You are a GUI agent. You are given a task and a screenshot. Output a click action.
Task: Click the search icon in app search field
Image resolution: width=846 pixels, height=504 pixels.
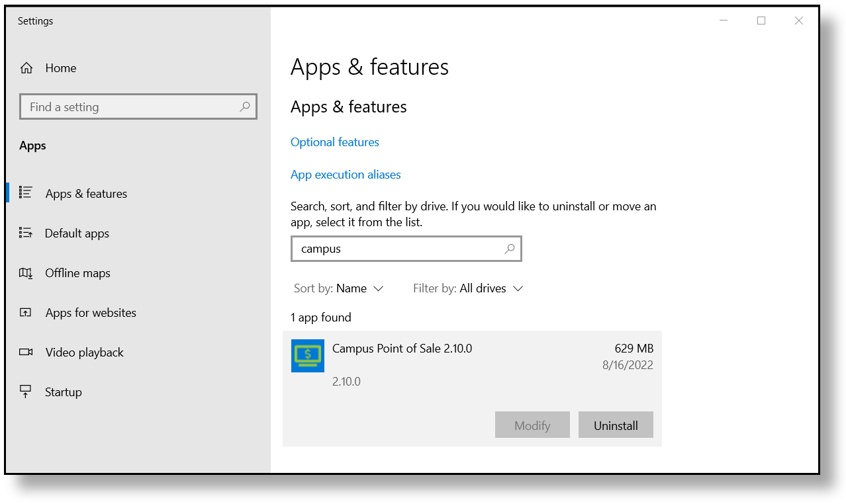510,249
